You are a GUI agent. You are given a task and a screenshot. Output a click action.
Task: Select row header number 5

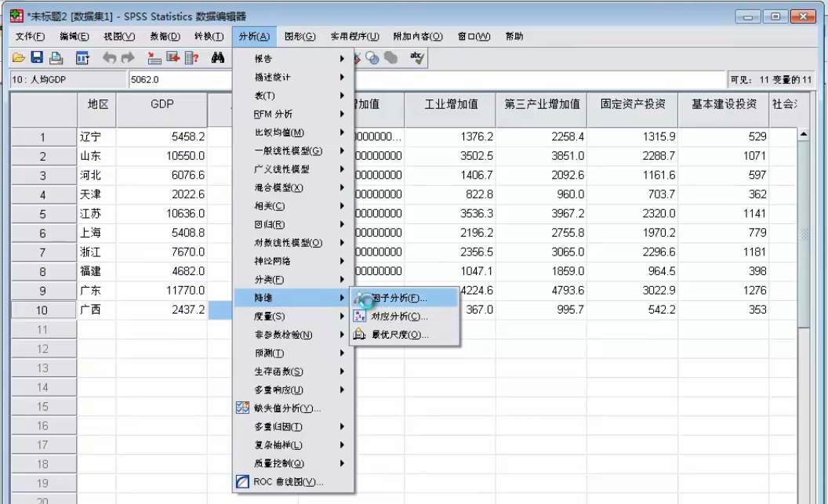click(43, 214)
